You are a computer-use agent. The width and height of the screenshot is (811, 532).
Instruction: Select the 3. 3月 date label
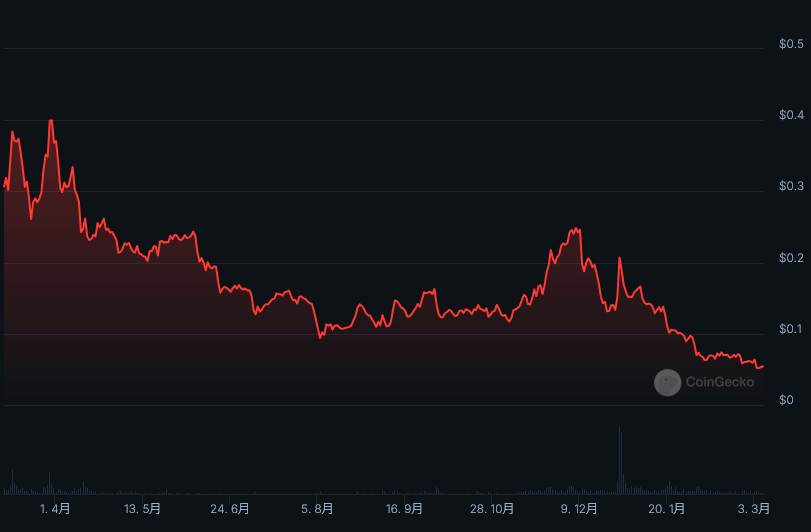[753, 509]
